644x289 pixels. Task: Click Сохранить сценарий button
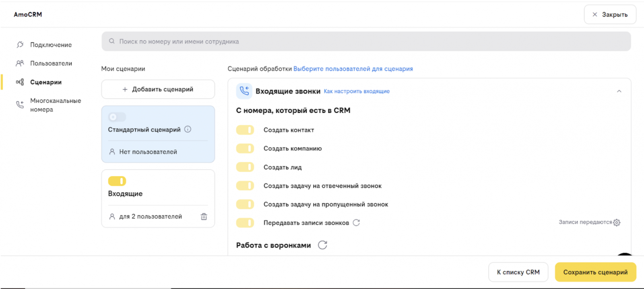[x=595, y=272]
